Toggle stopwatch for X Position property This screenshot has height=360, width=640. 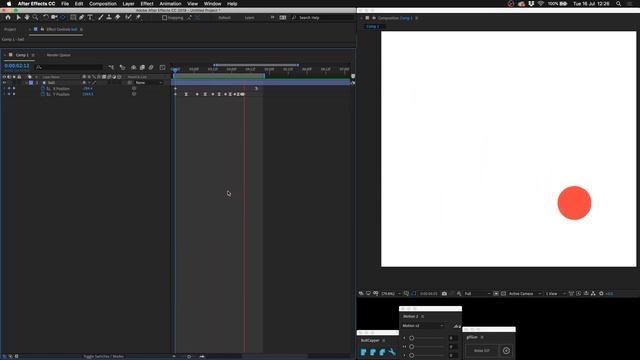43,89
